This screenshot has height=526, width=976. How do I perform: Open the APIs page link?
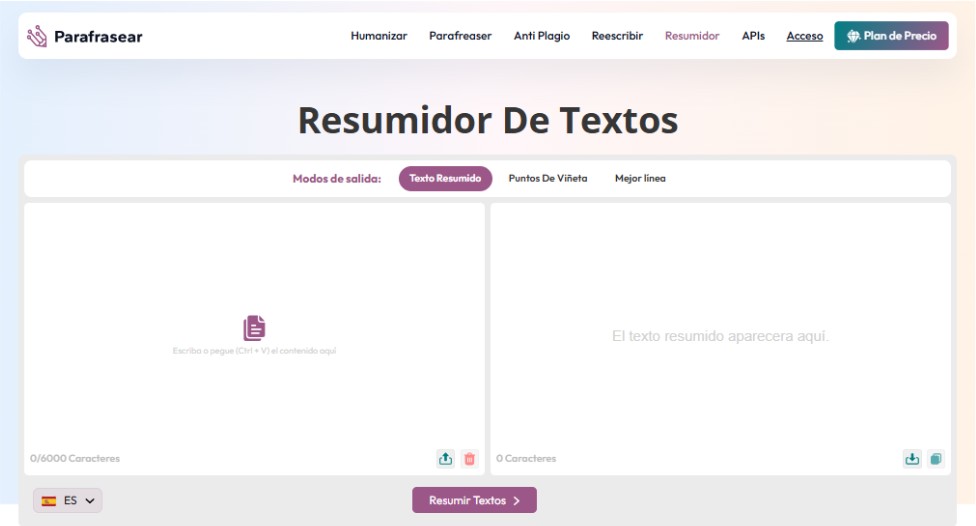(753, 36)
